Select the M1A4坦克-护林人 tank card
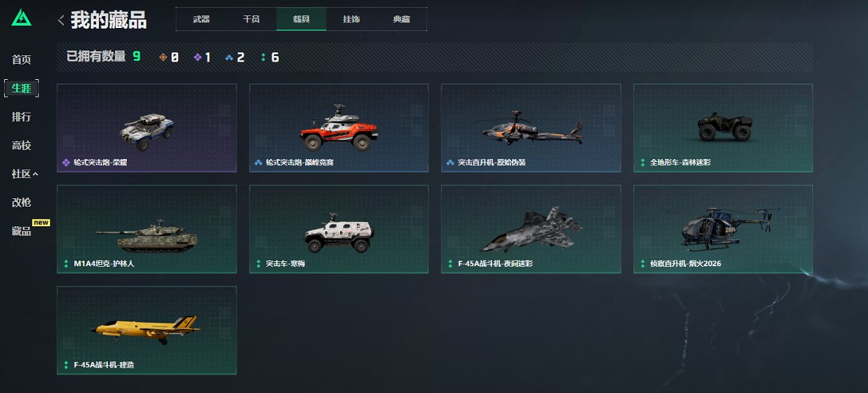Viewport: 868px width, 393px height. pyautogui.click(x=147, y=229)
